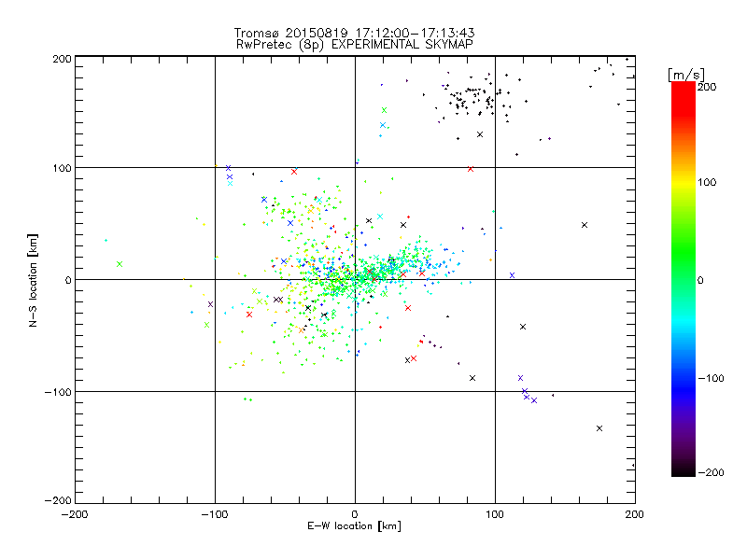Click the 200 tick label on E-W axis
This screenshot has height=560, width=747.
[x=635, y=514]
